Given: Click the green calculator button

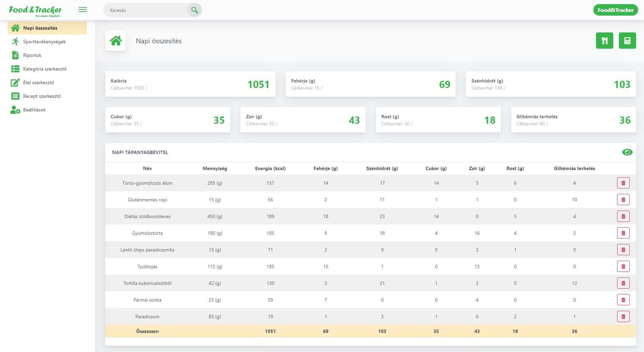Looking at the screenshot, I should [627, 41].
